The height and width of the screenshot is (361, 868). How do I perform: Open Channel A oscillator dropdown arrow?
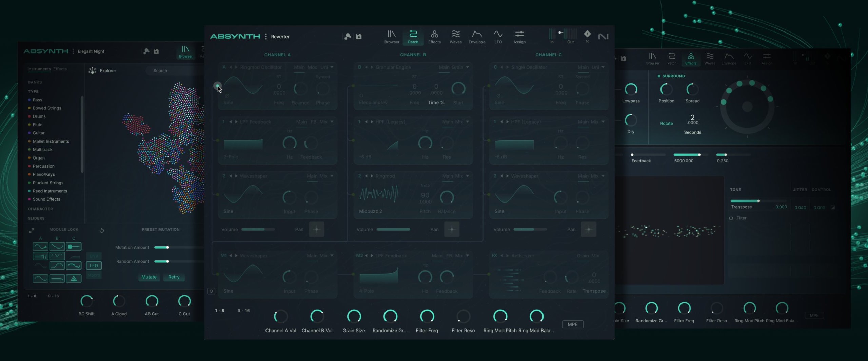click(332, 67)
